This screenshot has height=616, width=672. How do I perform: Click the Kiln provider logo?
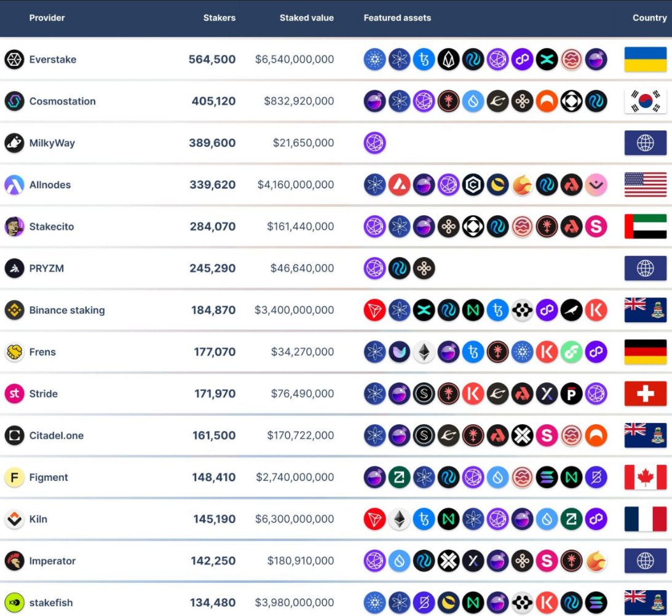14,519
